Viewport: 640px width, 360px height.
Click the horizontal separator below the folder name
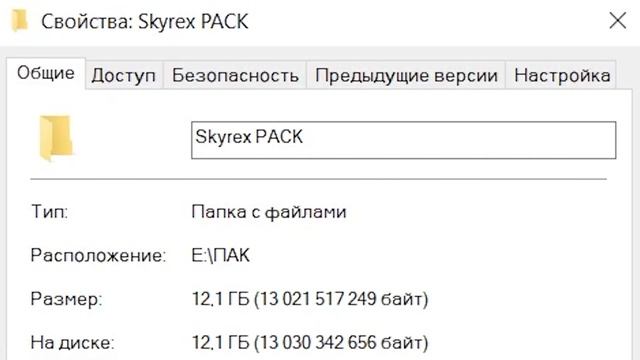coord(318,179)
